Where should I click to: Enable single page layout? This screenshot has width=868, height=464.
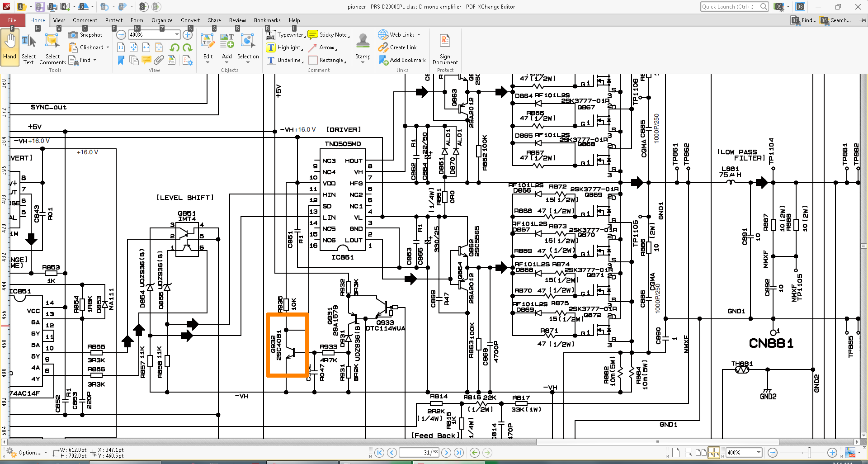tap(676, 453)
